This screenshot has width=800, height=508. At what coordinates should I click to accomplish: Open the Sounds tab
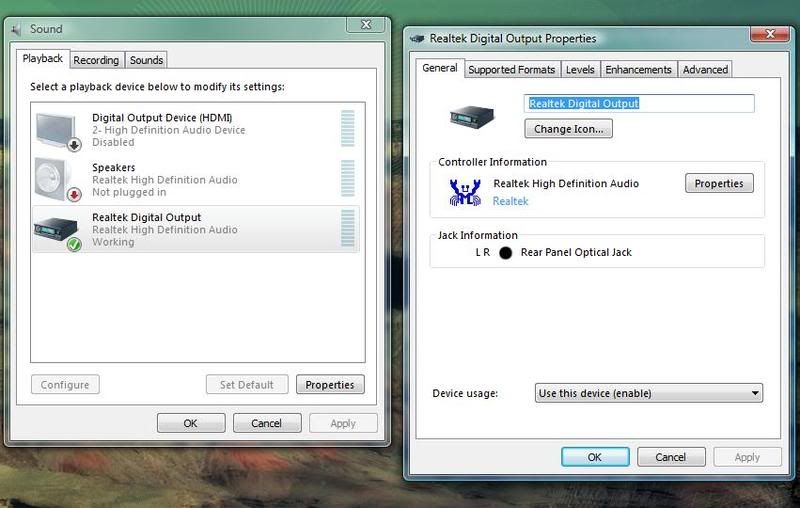pos(146,60)
